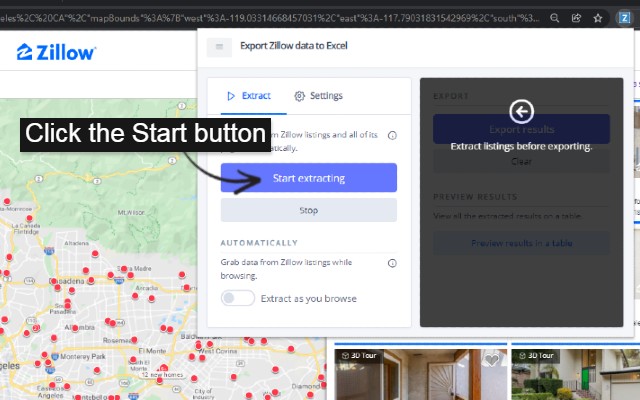Click the browser address bar URL

tap(269, 18)
